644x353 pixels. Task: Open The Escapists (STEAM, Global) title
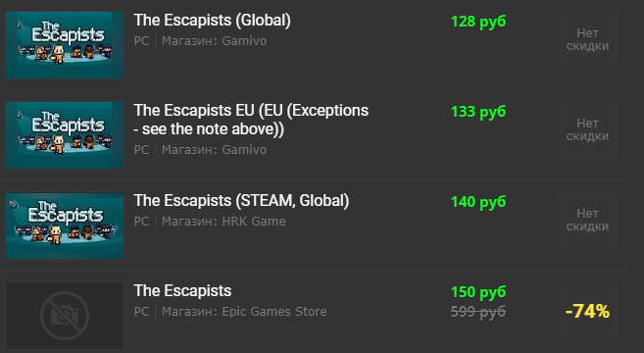point(241,201)
